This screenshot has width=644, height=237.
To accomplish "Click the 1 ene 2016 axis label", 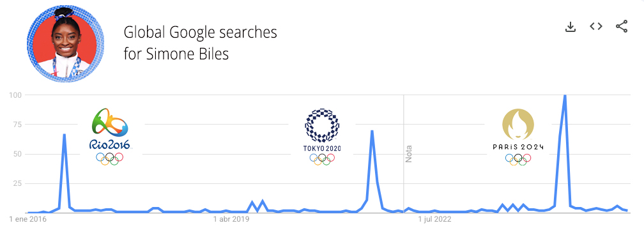I will (27, 219).
